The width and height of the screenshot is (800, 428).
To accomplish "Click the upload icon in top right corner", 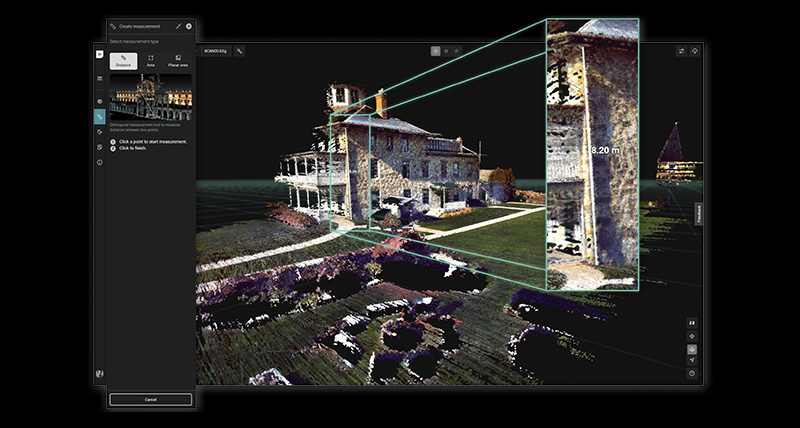I will pyautogui.click(x=694, y=51).
